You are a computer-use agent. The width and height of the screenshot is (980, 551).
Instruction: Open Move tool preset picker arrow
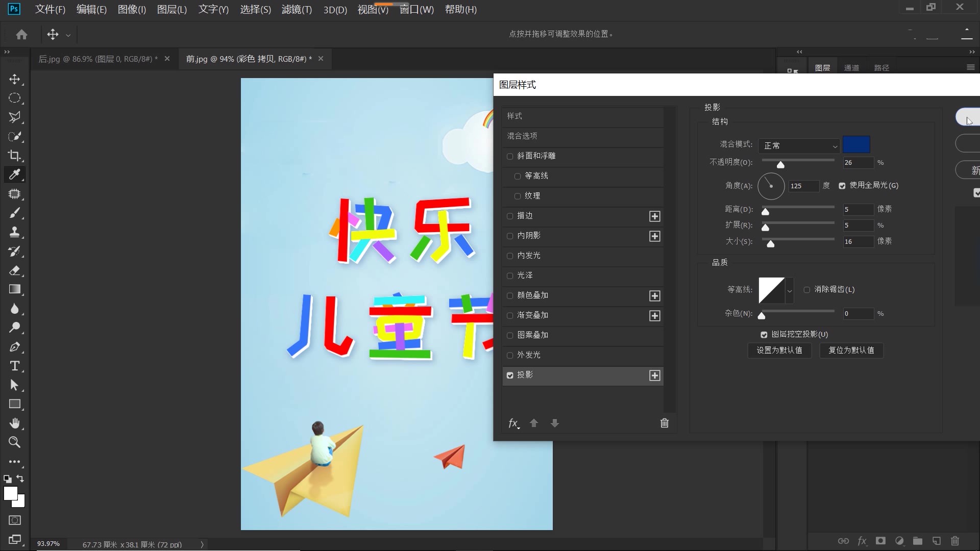pos(68,35)
